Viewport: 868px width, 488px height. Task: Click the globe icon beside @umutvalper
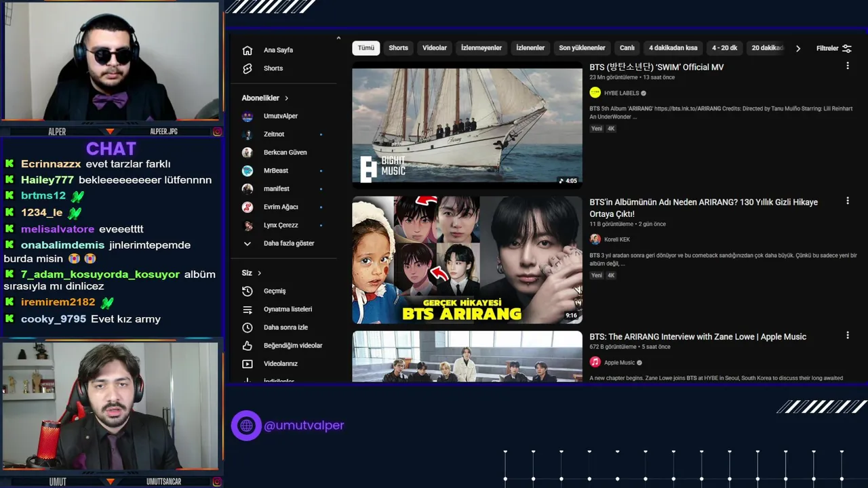(246, 426)
